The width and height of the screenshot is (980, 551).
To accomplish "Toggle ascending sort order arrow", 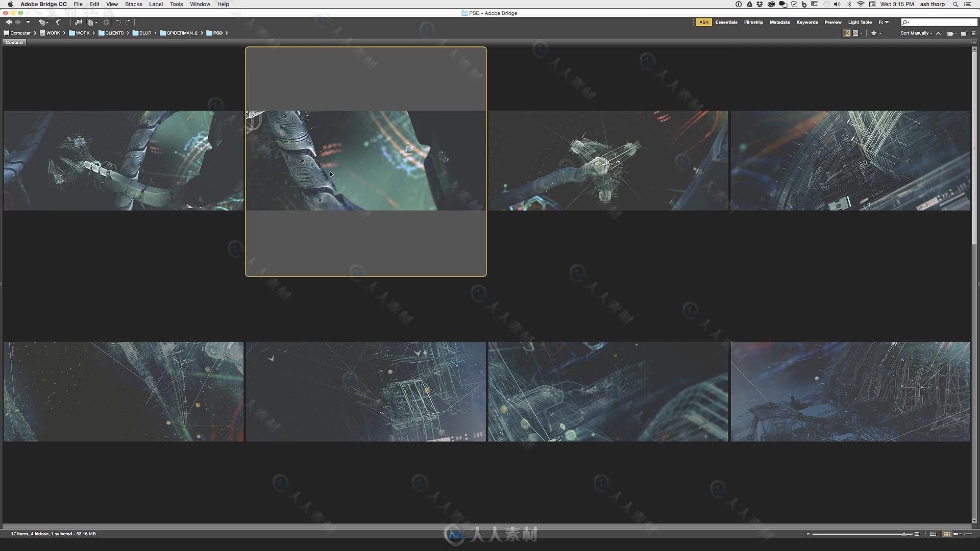I will pyautogui.click(x=938, y=33).
